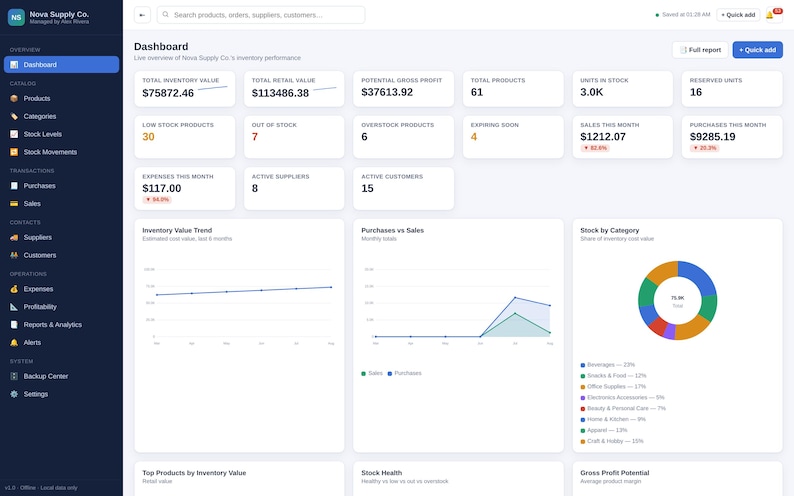This screenshot has width=794, height=496.
Task: Click the Total Inventory Value card
Action: (x=185, y=89)
